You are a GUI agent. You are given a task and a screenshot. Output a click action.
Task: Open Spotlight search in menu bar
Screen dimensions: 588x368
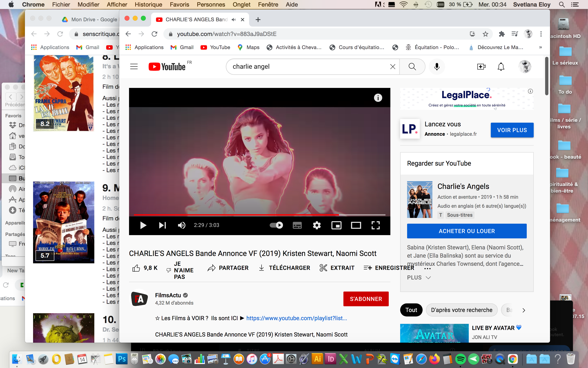click(561, 4)
